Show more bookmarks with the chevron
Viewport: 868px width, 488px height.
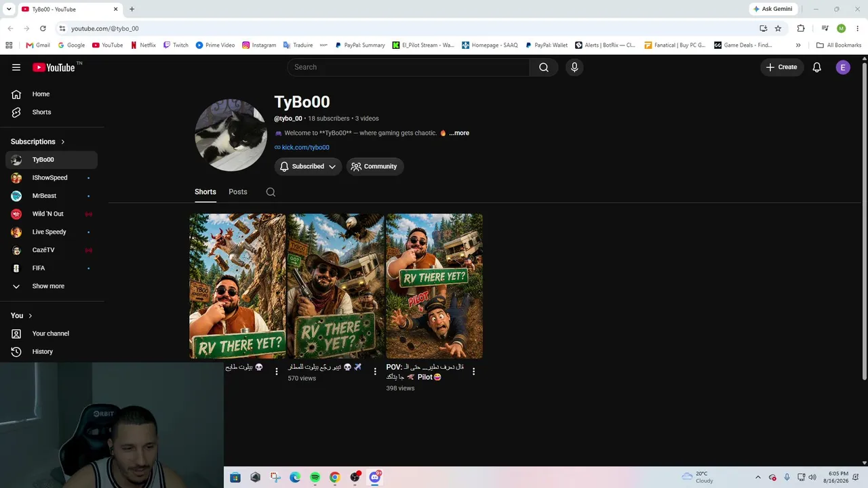click(x=798, y=45)
